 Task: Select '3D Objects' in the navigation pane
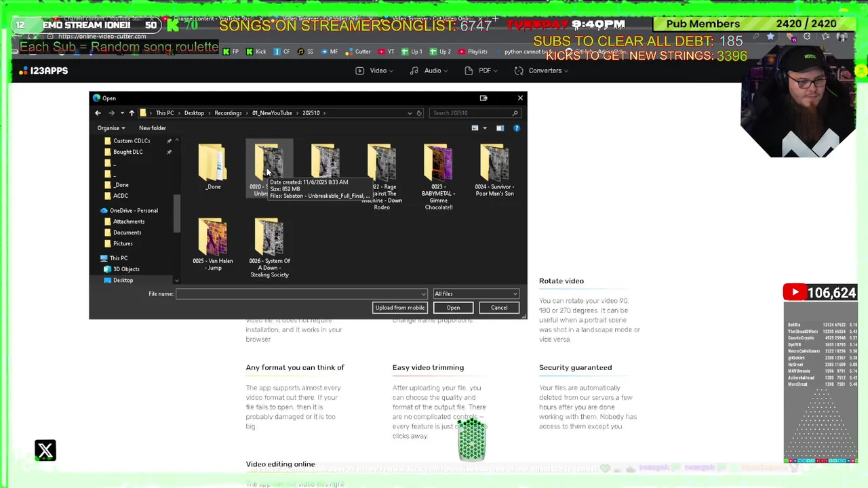(126, 269)
